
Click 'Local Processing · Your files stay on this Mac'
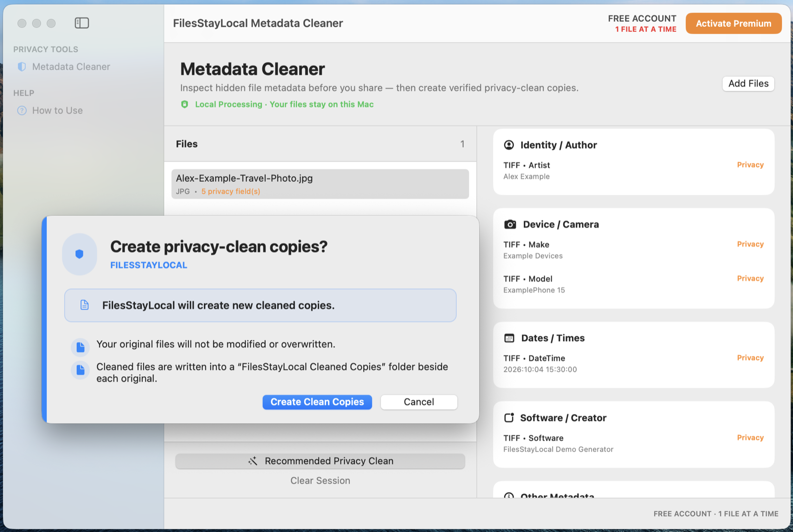[284, 105]
